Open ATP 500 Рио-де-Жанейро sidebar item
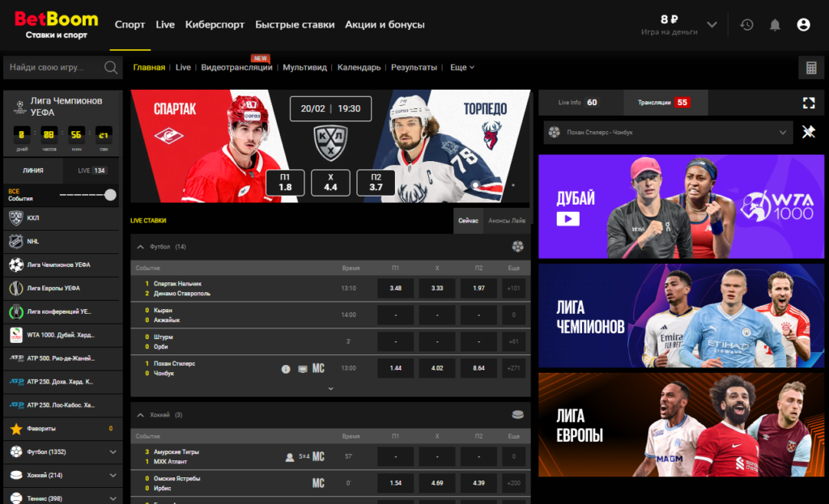The image size is (829, 504). (x=62, y=358)
